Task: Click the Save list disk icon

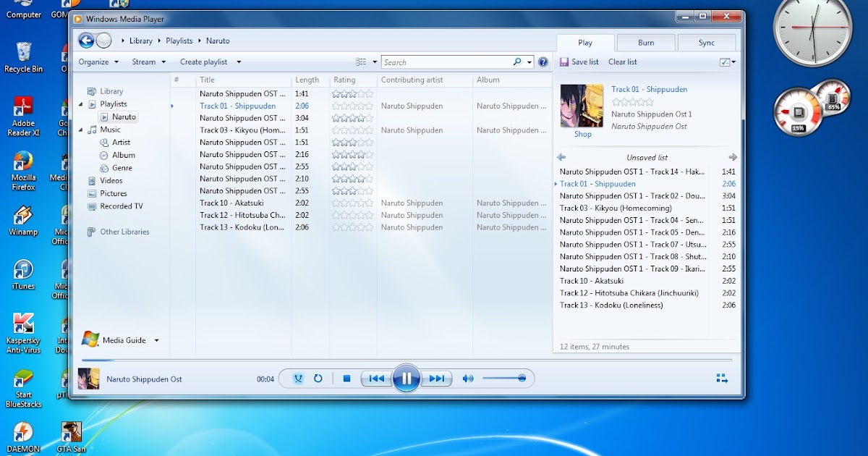Action: coord(564,62)
